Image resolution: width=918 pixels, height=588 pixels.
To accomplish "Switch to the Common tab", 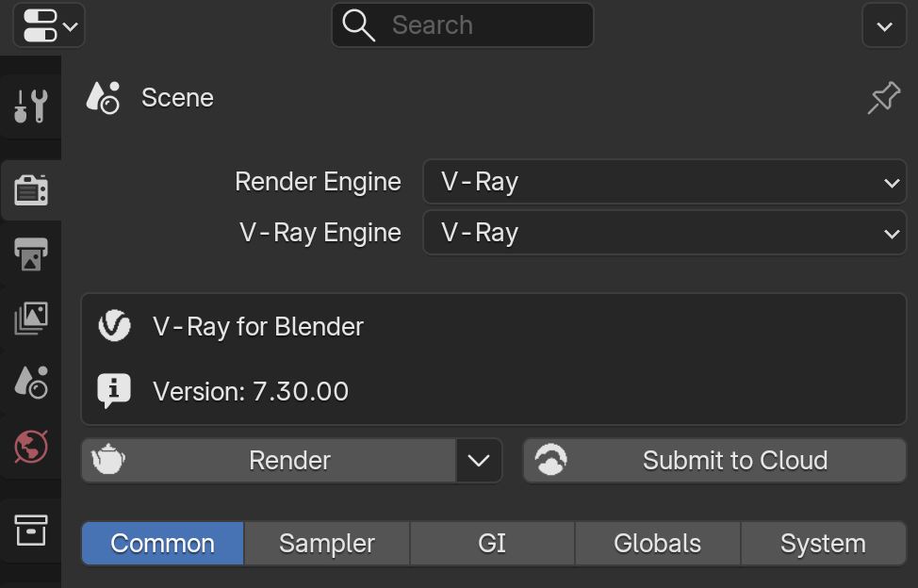I will coord(163,543).
